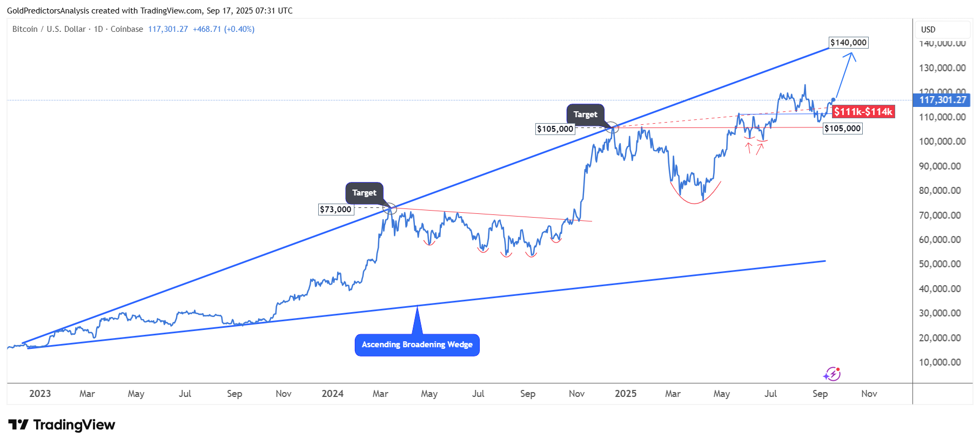Click the 2024 label on the time axis
This screenshot has width=980, height=445.
coord(332,394)
